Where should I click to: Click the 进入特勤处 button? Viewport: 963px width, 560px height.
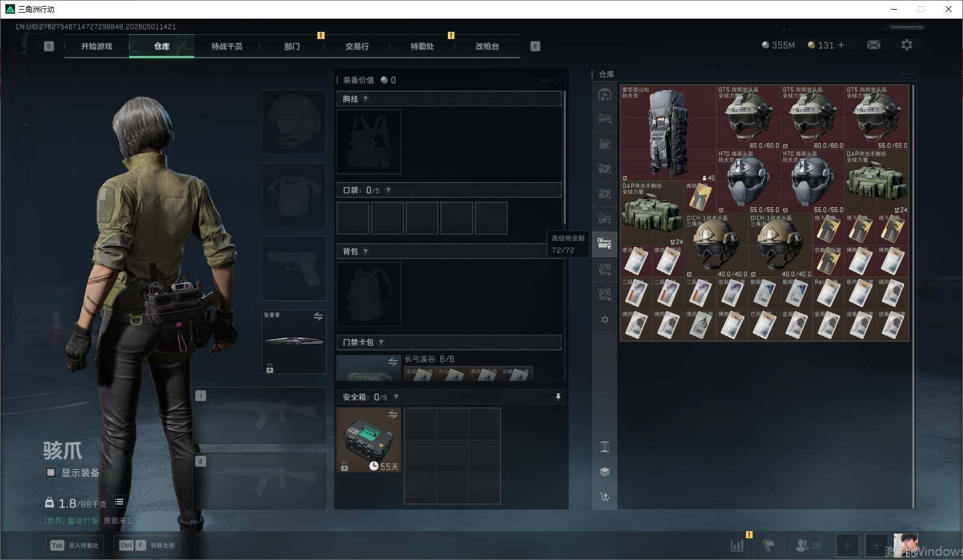click(75, 545)
